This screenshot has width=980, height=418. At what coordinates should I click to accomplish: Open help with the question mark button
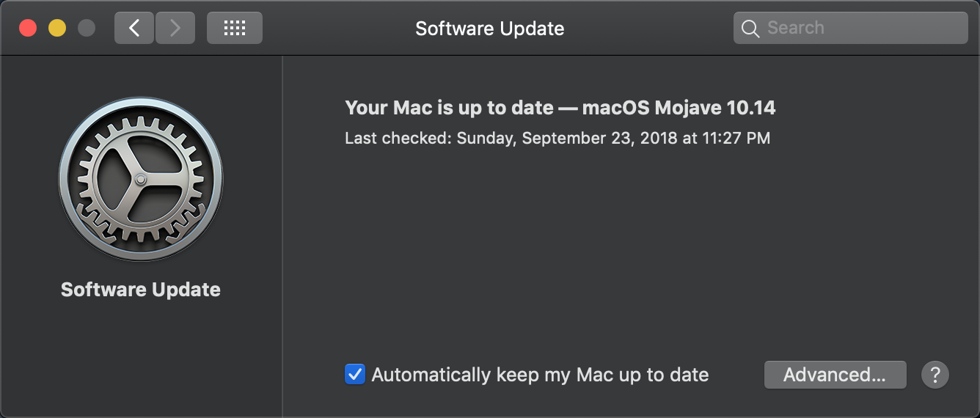click(x=935, y=375)
